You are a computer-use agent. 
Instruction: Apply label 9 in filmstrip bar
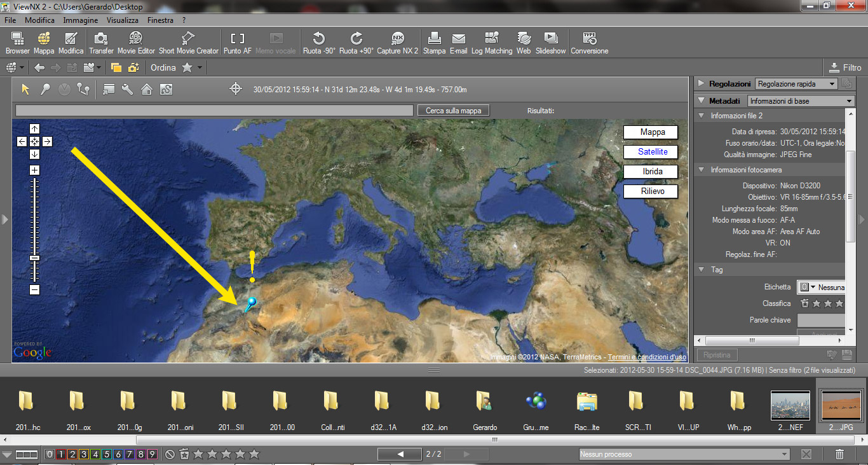(152, 454)
